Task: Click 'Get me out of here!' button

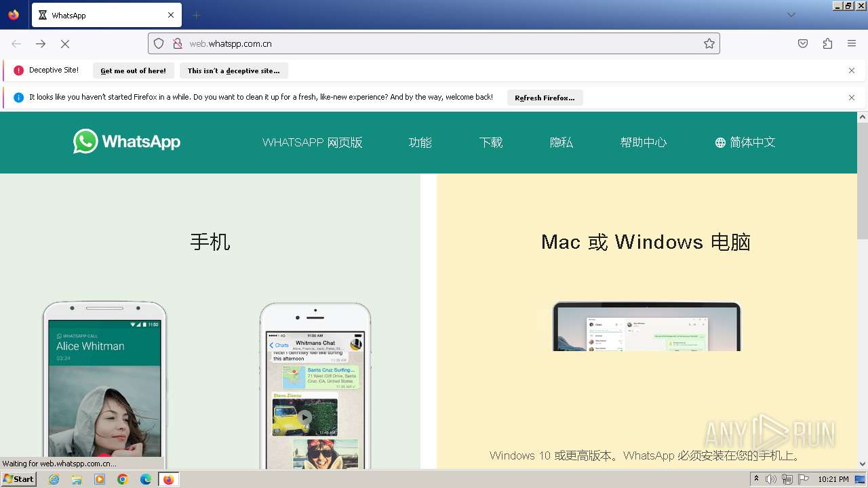Action: click(133, 70)
